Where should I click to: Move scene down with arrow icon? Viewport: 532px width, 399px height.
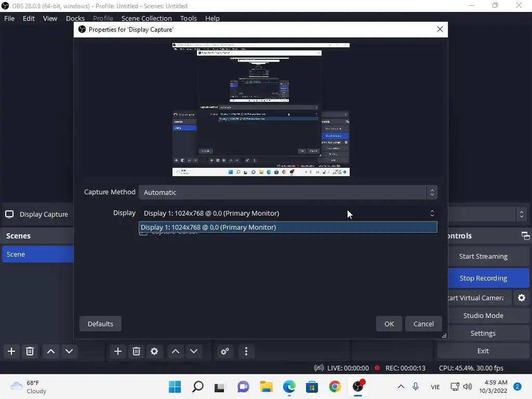(x=69, y=351)
